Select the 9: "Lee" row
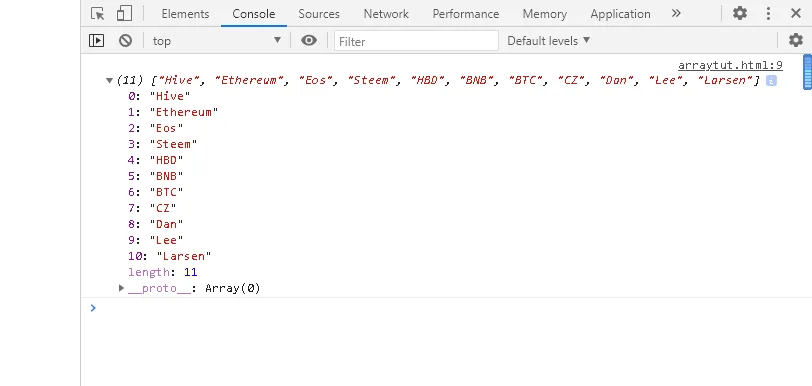This screenshot has width=812, height=386. (156, 241)
